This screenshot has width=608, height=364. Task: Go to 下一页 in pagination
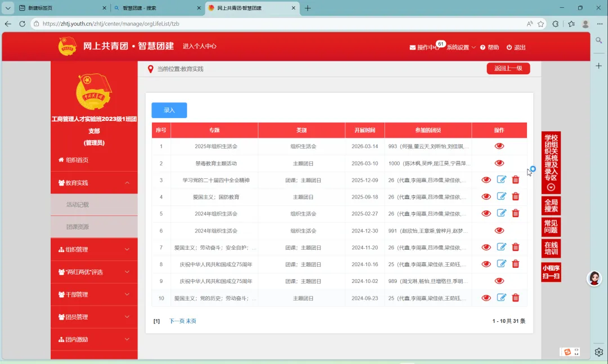176,321
